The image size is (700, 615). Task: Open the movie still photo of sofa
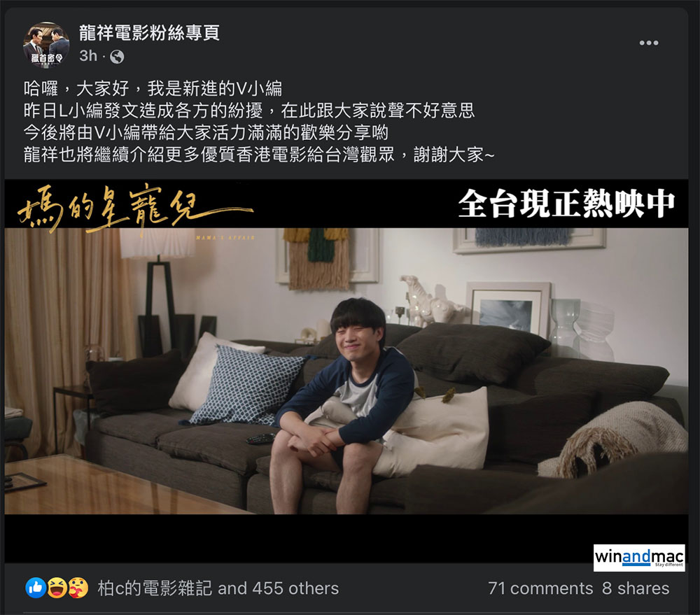pyautogui.click(x=346, y=371)
